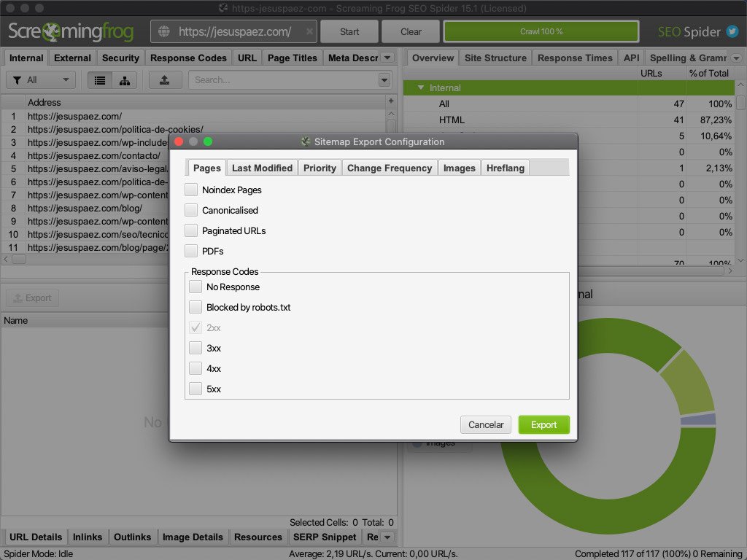Select the All row under Internal
747x560 pixels.
[x=568, y=104]
